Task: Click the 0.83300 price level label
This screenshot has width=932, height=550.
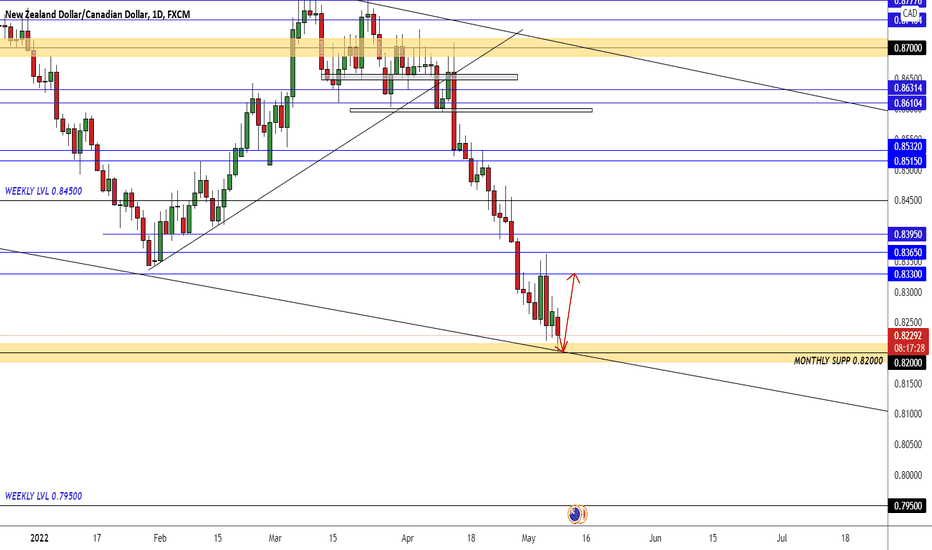Action: pyautogui.click(x=907, y=274)
